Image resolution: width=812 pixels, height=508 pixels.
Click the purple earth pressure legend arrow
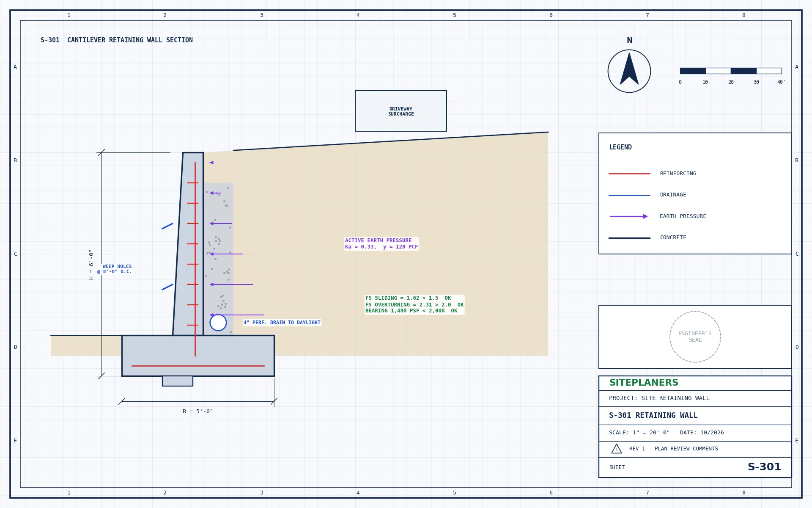coord(628,216)
